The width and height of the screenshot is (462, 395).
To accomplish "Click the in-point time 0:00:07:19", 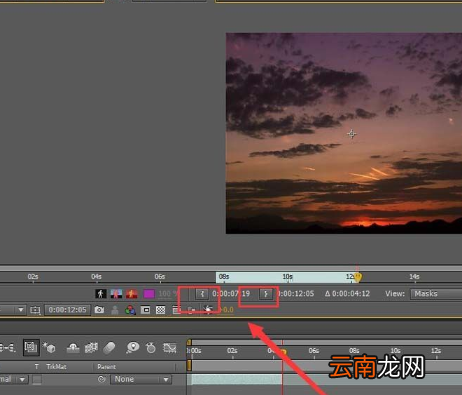I will click(231, 294).
